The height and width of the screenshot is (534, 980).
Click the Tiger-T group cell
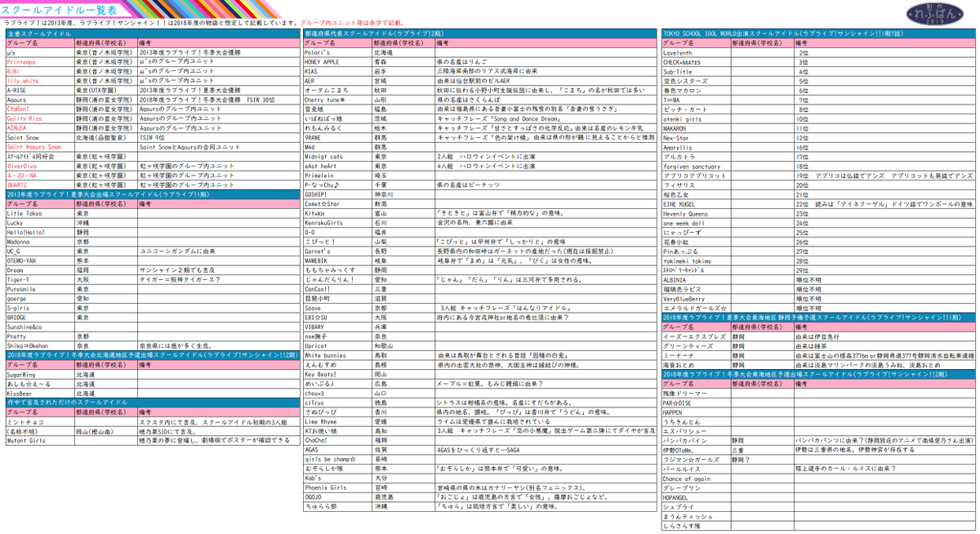click(40, 278)
